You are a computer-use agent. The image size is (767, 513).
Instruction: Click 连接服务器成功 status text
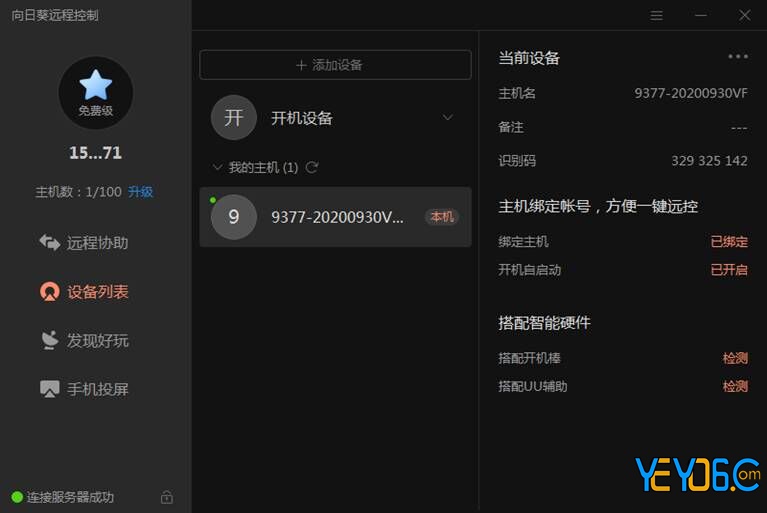[70, 497]
